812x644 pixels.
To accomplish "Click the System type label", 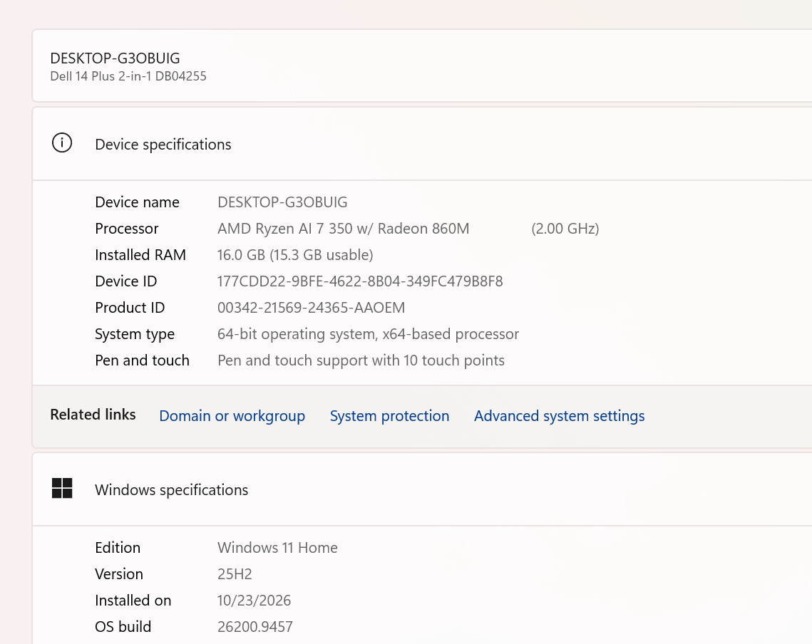I will 135,334.
